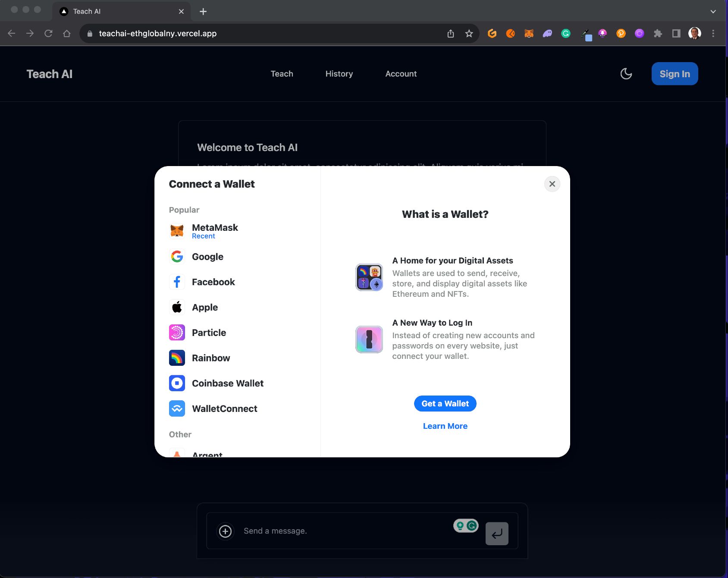Open the Account nav item
Image resolution: width=728 pixels, height=578 pixels.
coord(401,74)
